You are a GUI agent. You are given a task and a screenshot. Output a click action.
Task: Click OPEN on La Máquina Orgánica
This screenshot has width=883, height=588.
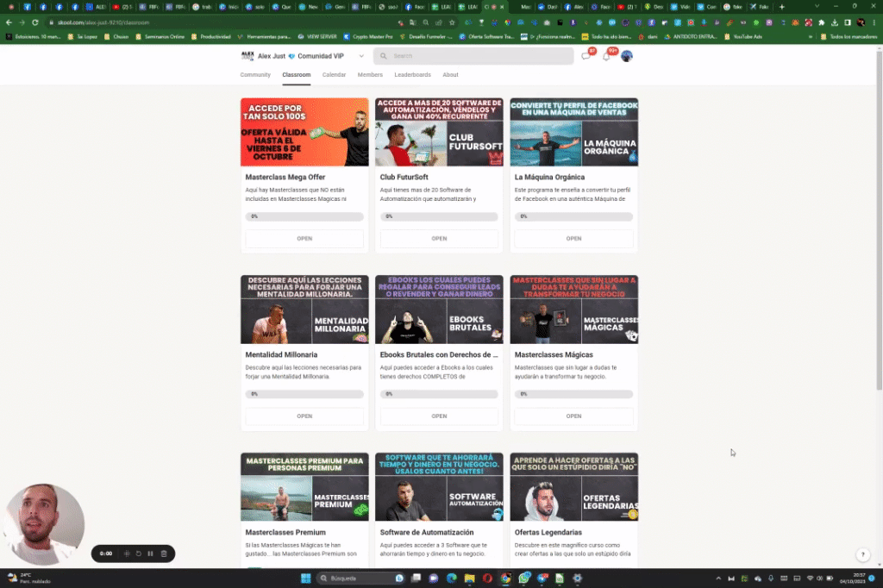coord(573,239)
